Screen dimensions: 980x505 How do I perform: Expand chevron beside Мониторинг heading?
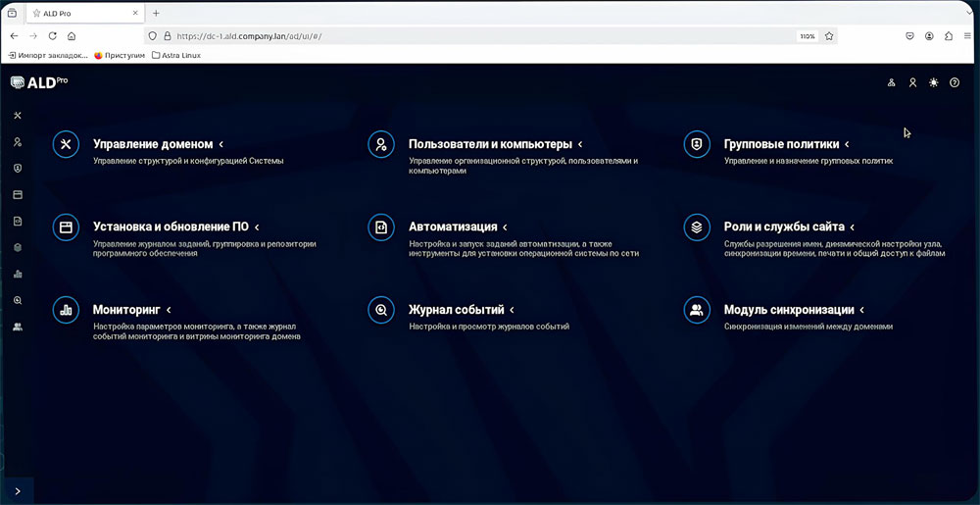point(169,310)
